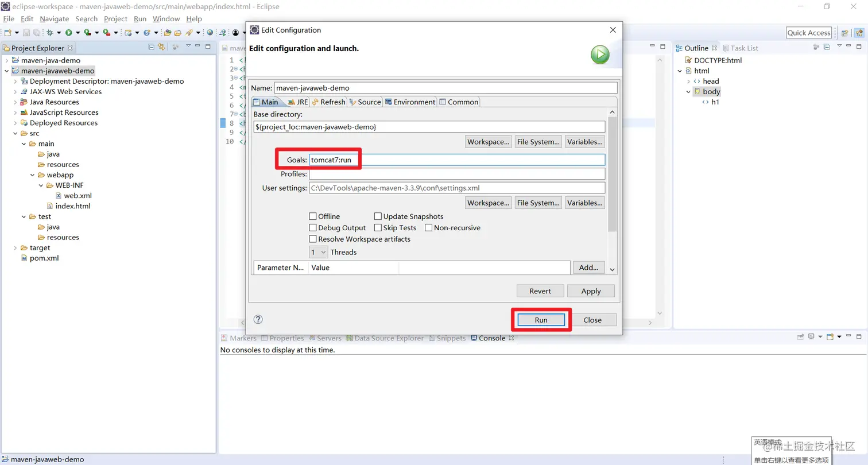Open the Window menu

[x=166, y=19]
